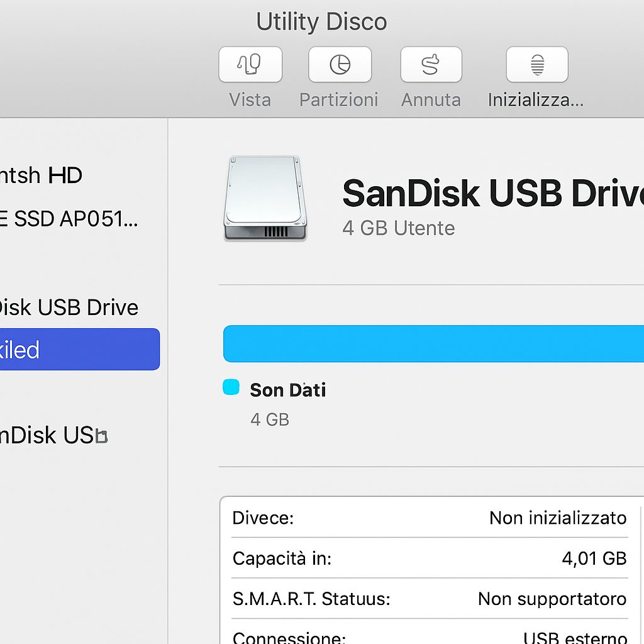Select the highlighted volume in sidebar
The width and height of the screenshot is (644, 644).
[x=80, y=349]
